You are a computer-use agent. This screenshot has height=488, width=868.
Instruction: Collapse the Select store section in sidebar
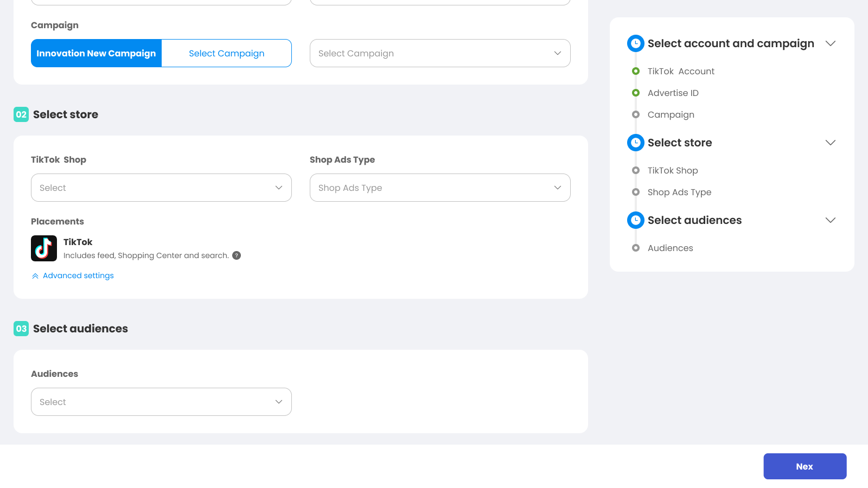(x=831, y=143)
